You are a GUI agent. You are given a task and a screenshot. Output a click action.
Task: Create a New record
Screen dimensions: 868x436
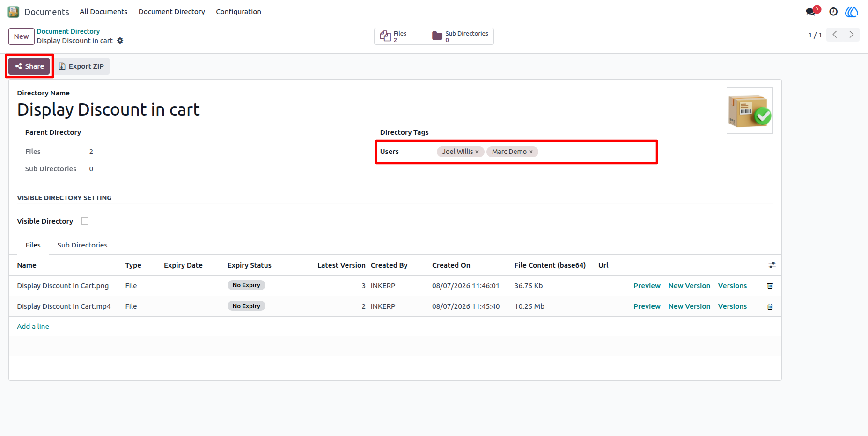point(22,36)
